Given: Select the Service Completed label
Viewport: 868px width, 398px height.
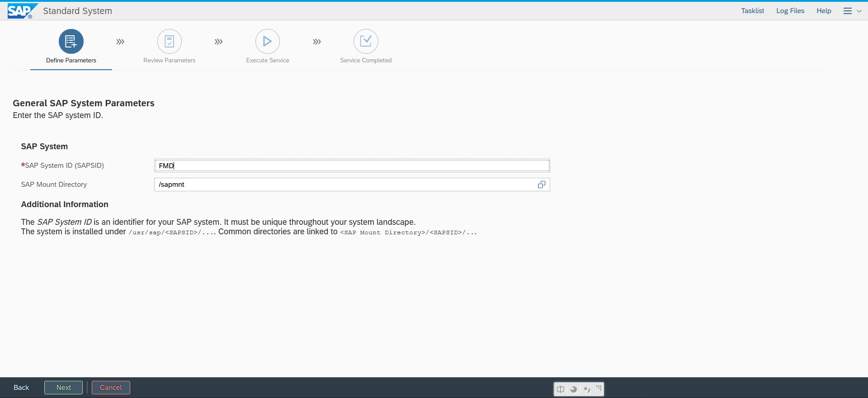Looking at the screenshot, I should pyautogui.click(x=366, y=60).
